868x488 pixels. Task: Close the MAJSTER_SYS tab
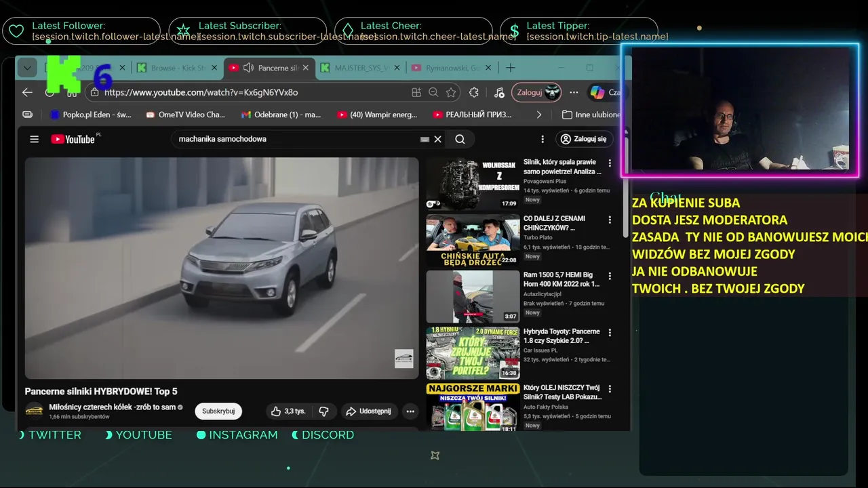coord(397,68)
